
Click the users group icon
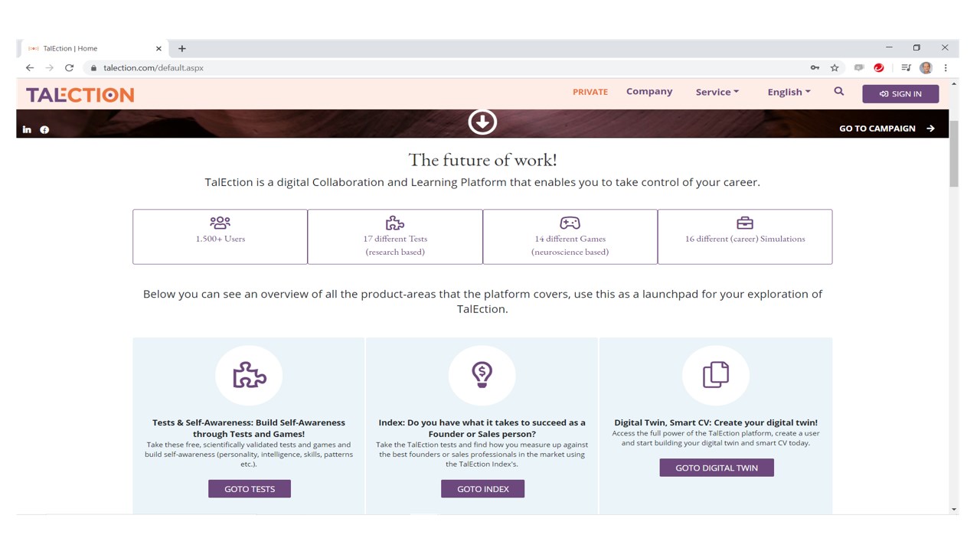pyautogui.click(x=220, y=223)
